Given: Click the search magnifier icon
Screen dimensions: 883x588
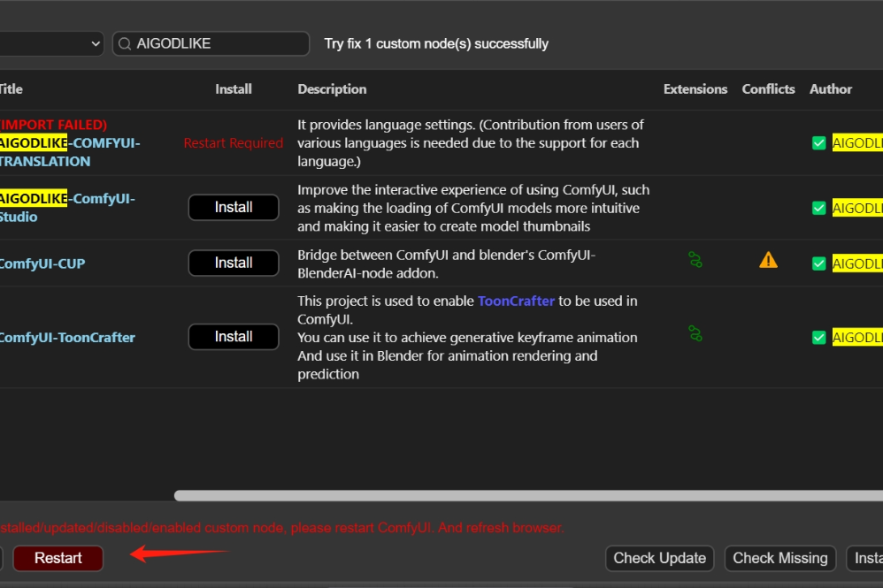Looking at the screenshot, I should (x=125, y=44).
